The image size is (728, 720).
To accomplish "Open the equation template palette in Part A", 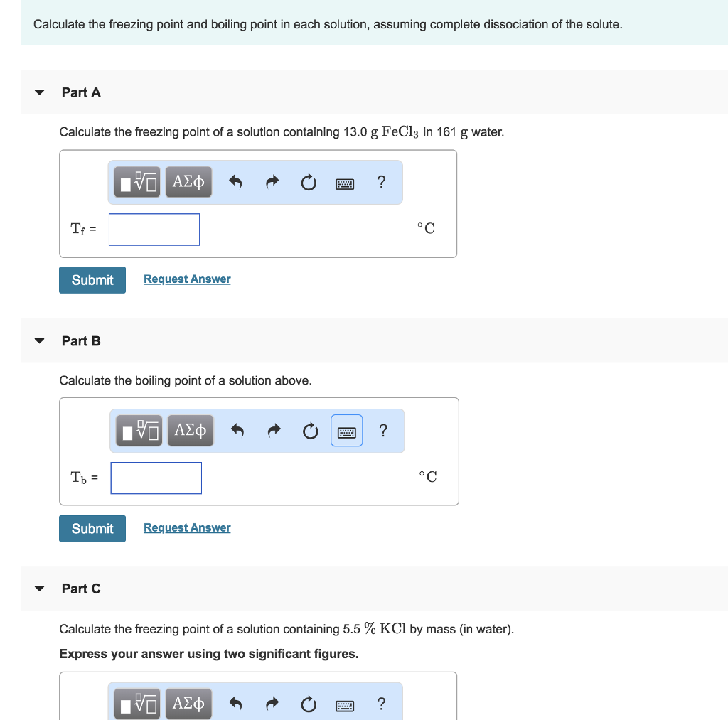I will (136, 182).
